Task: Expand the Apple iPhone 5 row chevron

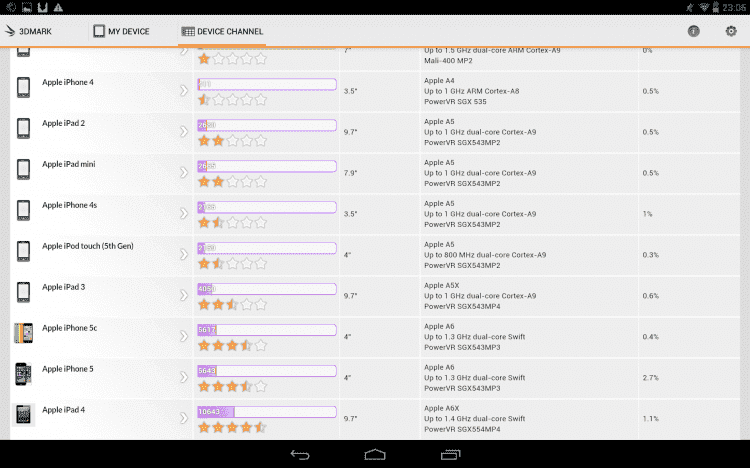Action: click(184, 377)
